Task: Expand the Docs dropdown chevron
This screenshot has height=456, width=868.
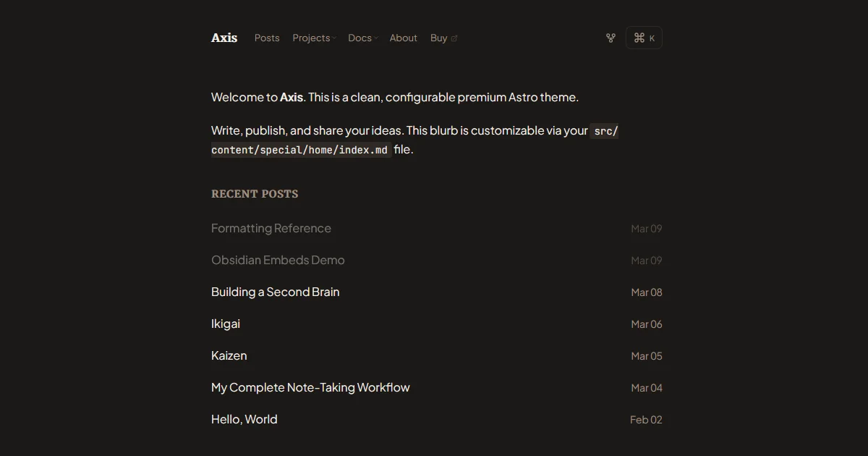Action: click(x=376, y=39)
